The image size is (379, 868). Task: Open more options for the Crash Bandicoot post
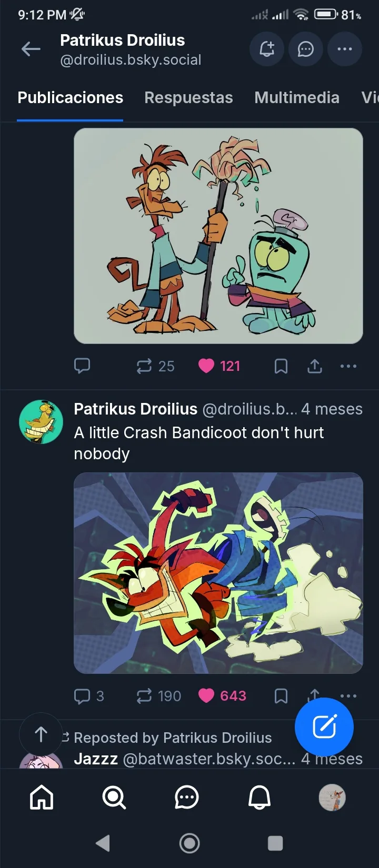click(348, 695)
